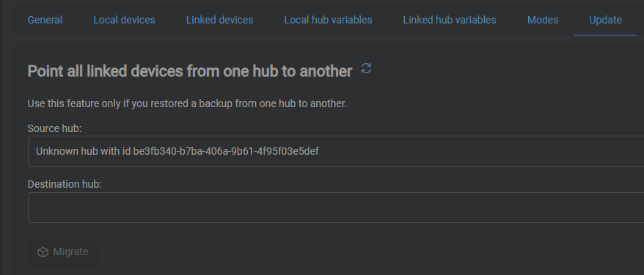Switch to the General tab

[x=45, y=20]
